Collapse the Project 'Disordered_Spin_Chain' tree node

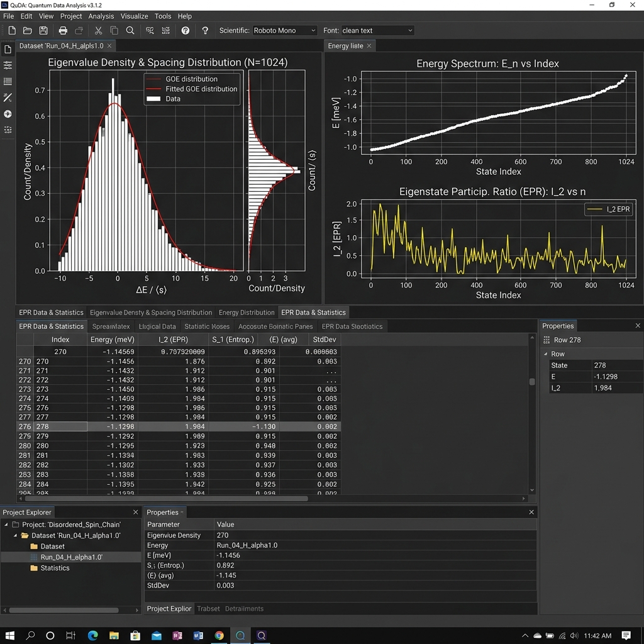pyautogui.click(x=6, y=525)
